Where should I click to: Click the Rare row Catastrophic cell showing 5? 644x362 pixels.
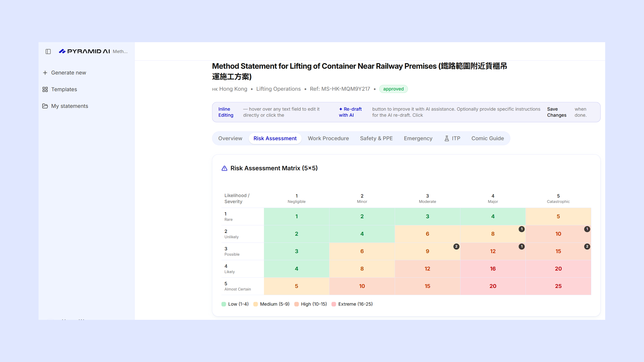558,217
